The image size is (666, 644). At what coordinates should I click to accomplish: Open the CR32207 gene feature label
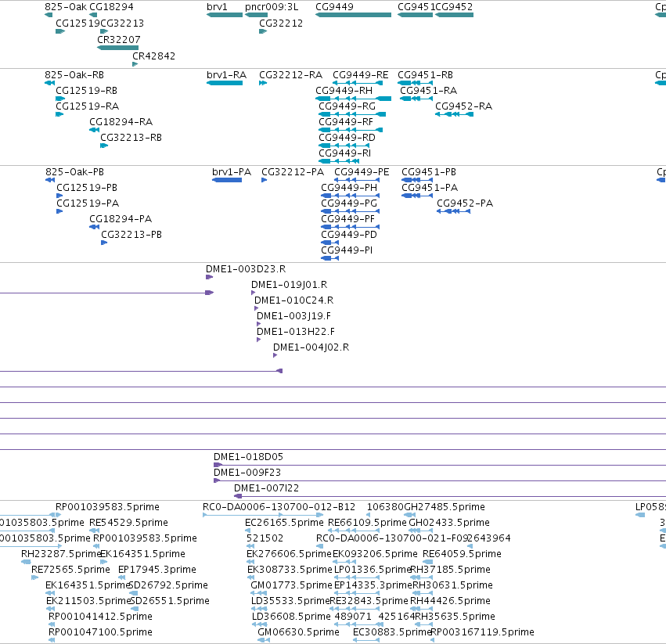(118, 39)
